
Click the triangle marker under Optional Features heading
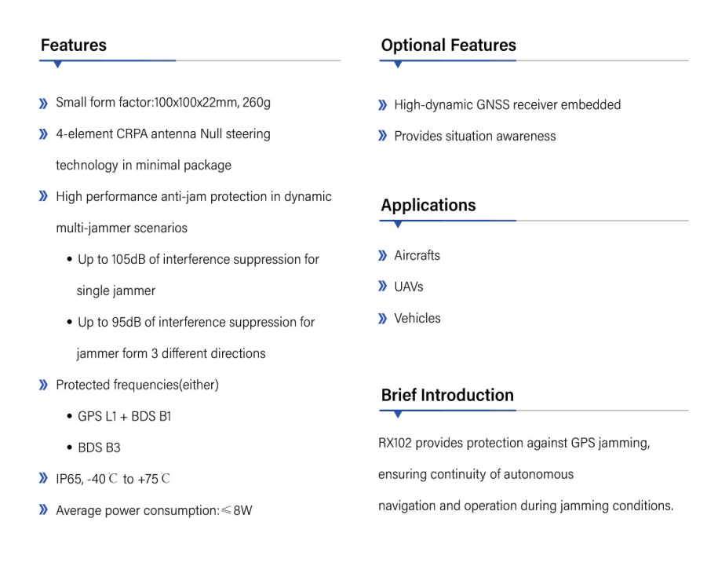coord(398,65)
